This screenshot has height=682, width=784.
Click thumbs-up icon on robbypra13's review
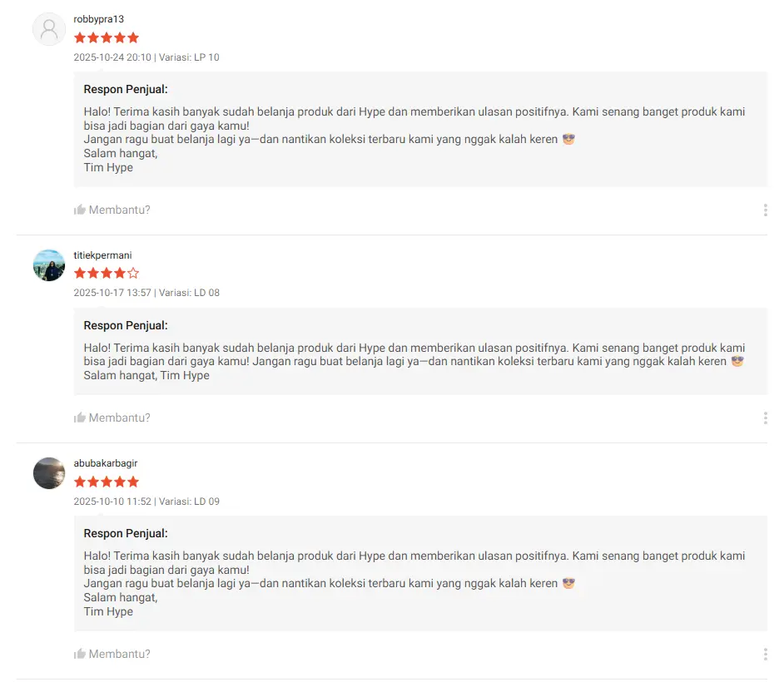[80, 210]
